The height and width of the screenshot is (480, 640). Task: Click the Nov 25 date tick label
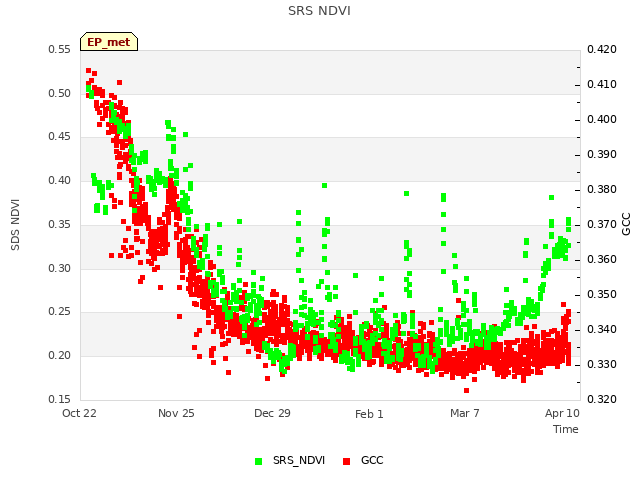(x=176, y=413)
